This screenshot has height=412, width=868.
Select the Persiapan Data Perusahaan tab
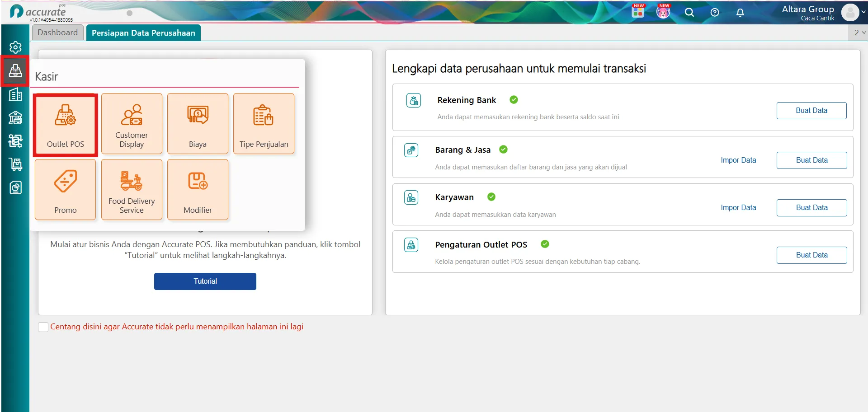(x=143, y=33)
